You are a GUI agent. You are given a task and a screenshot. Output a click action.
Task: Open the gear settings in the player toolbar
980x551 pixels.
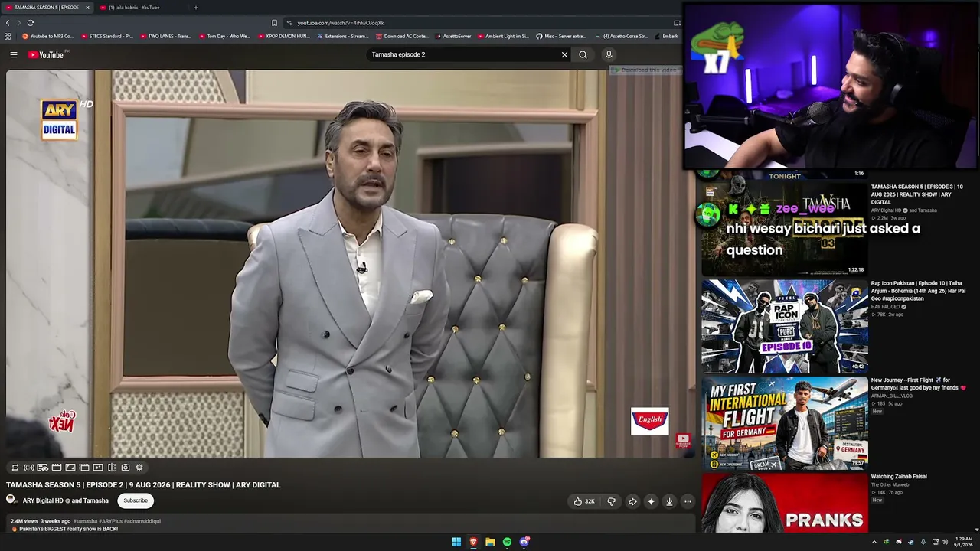pyautogui.click(x=139, y=468)
